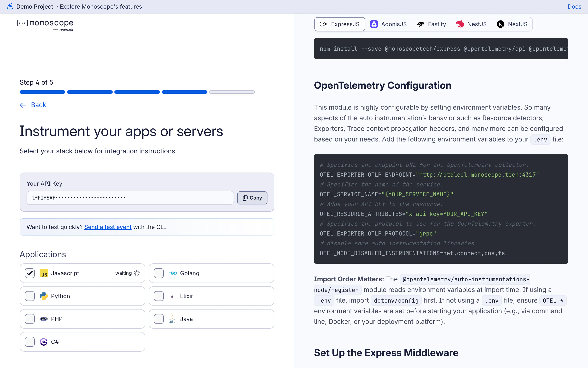
Task: Check the Golang checkbox
Action: click(x=159, y=273)
